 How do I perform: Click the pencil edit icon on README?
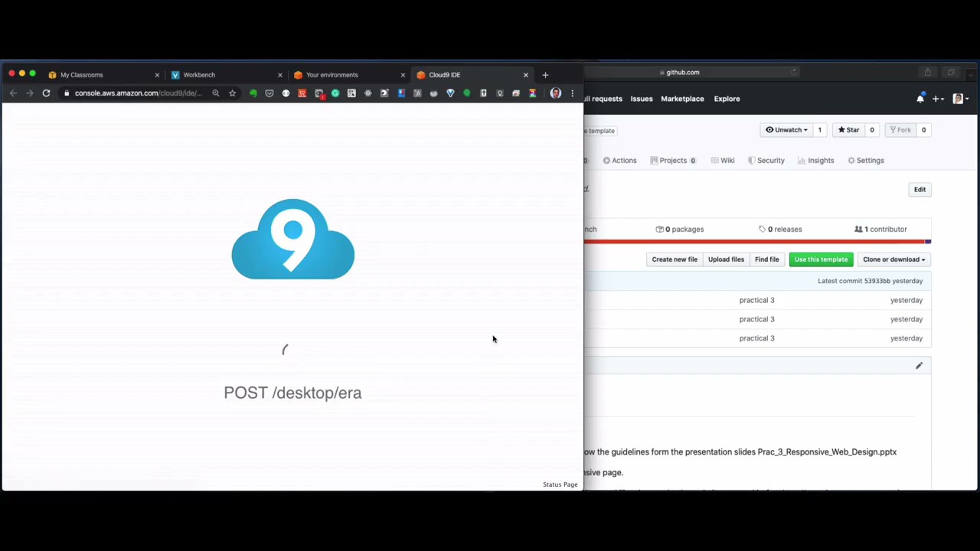tap(919, 366)
